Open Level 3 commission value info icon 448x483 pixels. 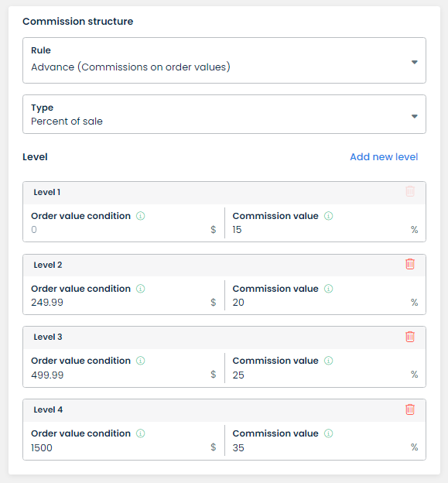click(x=329, y=361)
